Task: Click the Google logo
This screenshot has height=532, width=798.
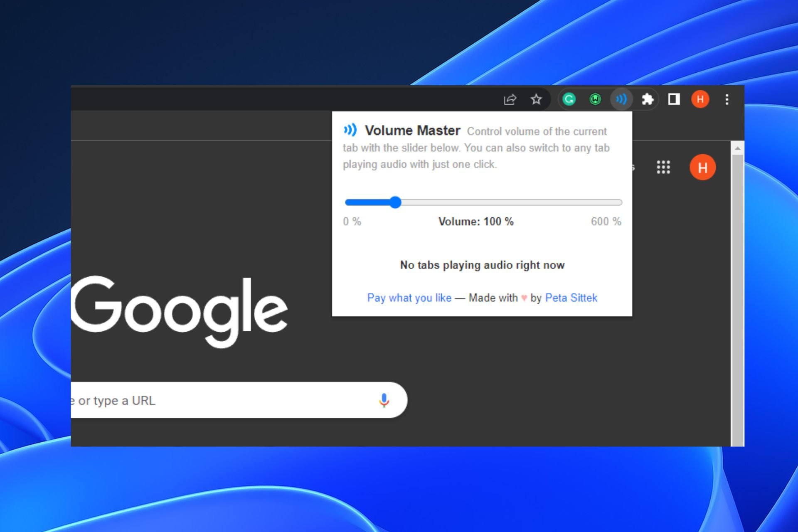Action: pos(180,312)
